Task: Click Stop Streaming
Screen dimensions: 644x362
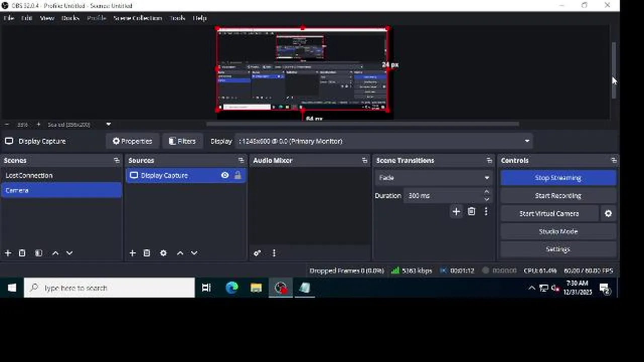Action: pos(558,177)
